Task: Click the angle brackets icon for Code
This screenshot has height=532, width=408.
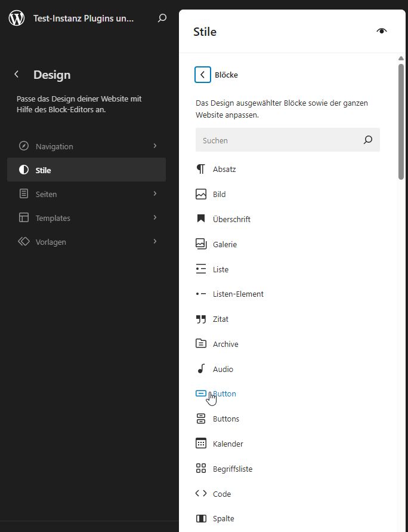Action: click(201, 494)
